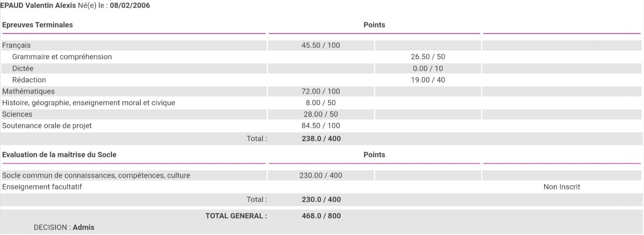Viewport: 644px width, 235px height.
Task: Click the DECISION Admis result
Action: pyautogui.click(x=83, y=227)
